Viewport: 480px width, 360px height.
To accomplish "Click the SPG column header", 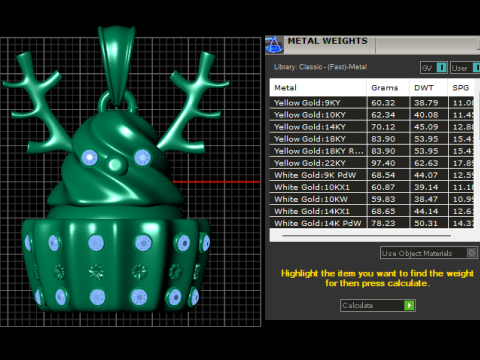I will 461,88.
